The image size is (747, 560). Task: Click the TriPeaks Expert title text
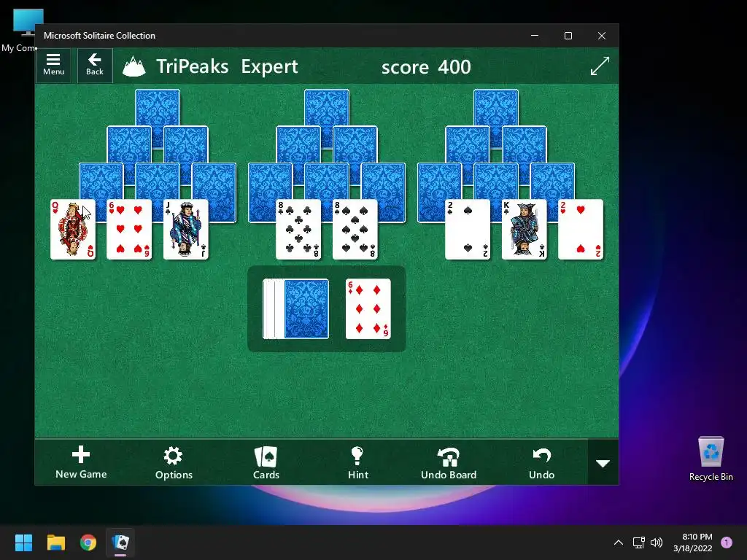pyautogui.click(x=228, y=66)
